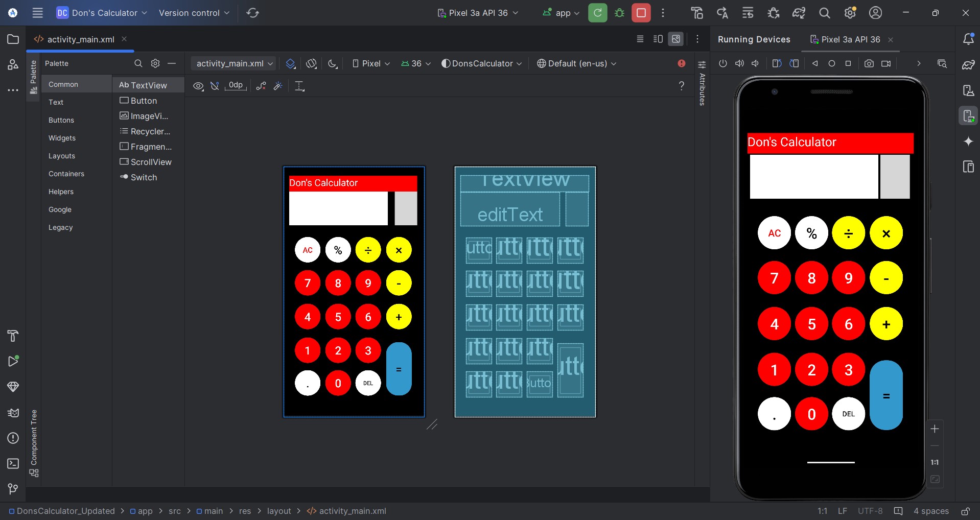Viewport: 980px width, 520px height.
Task: Reset emulator zoom to 1:1
Action: click(x=935, y=462)
